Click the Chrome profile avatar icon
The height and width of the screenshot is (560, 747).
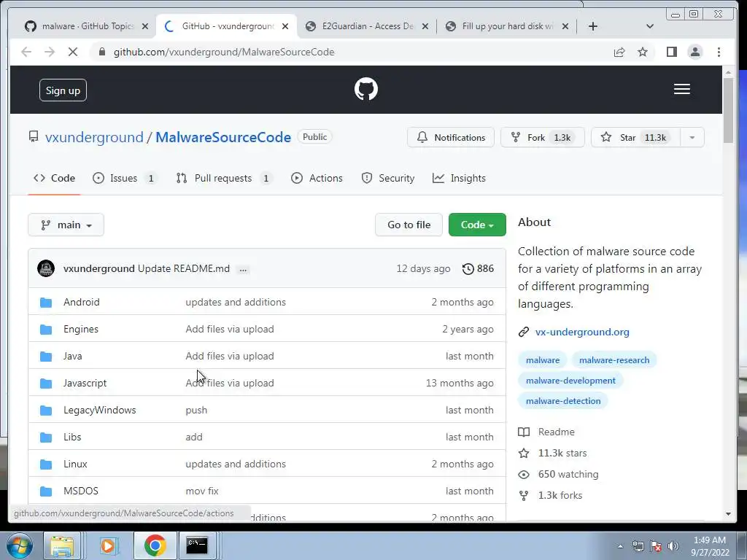[695, 52]
